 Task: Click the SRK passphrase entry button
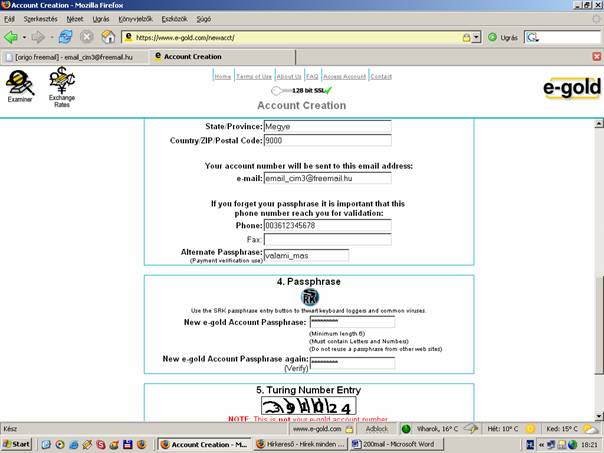[x=310, y=297]
